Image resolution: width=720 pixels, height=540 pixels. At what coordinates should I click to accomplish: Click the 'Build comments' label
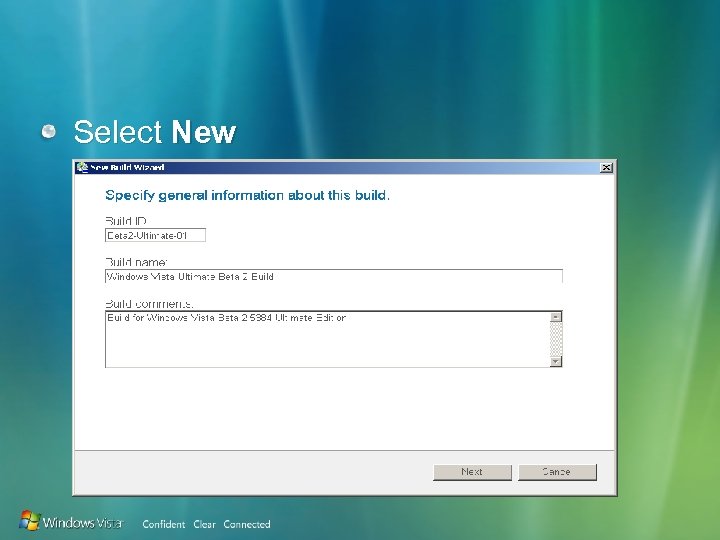149,304
